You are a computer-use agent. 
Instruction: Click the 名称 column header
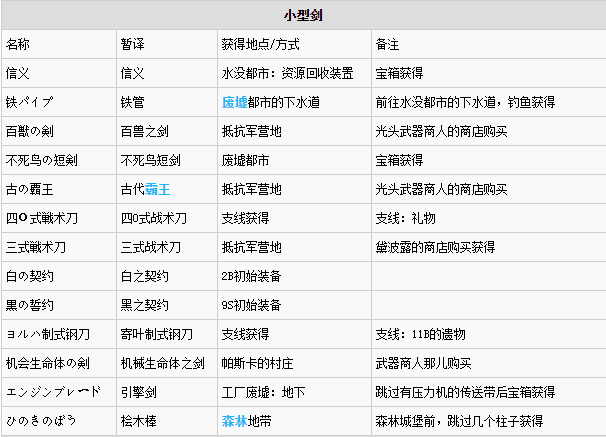pos(18,44)
